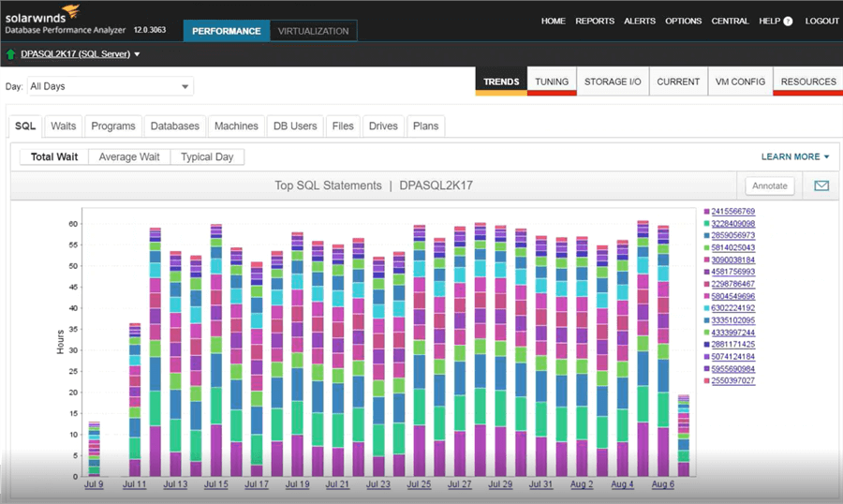The width and height of the screenshot is (843, 504).
Task: Click the email envelope icon
Action: tap(821, 185)
